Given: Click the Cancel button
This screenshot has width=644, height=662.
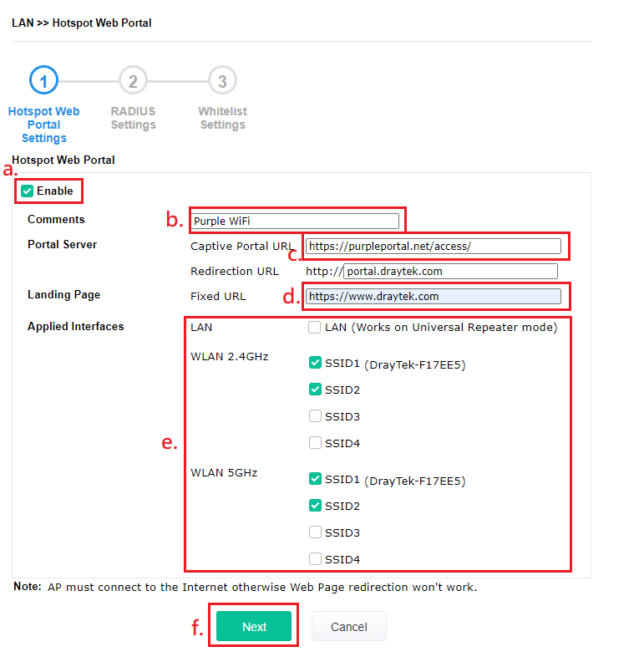Looking at the screenshot, I should pos(349,627).
